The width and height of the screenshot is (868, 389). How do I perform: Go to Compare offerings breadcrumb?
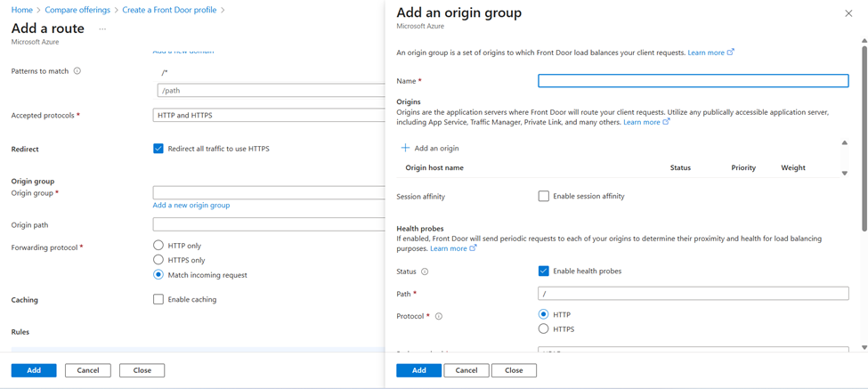click(x=77, y=10)
